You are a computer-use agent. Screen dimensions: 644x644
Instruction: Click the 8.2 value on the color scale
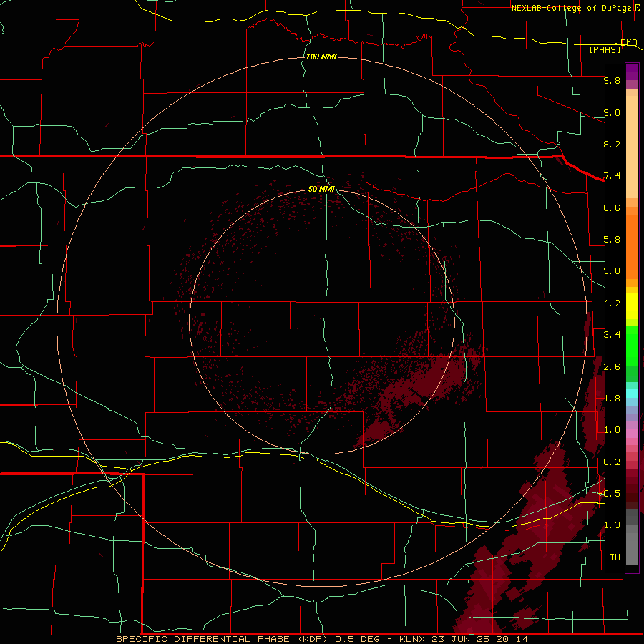coord(612,144)
